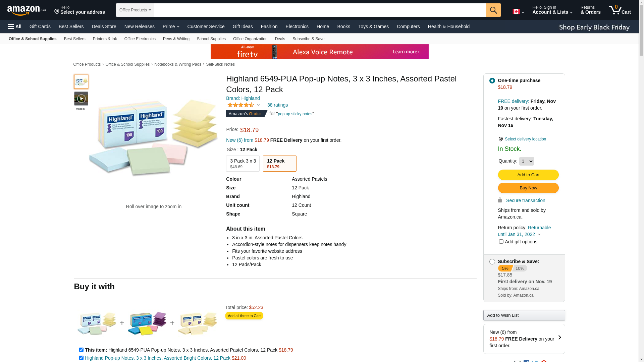The image size is (644, 362).
Task: Select the One-time purchase radio button
Action: 492,80
